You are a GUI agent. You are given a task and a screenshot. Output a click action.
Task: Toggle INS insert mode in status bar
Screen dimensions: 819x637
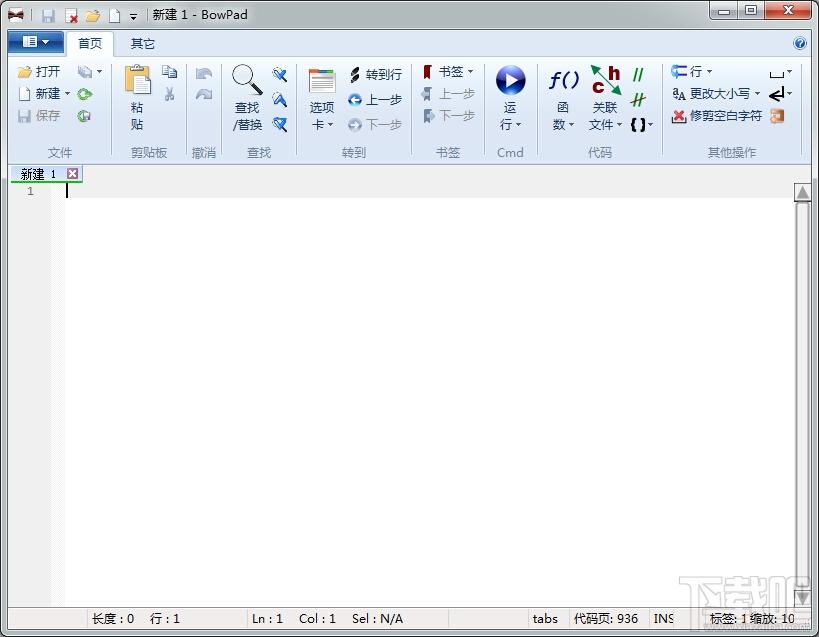[663, 619]
